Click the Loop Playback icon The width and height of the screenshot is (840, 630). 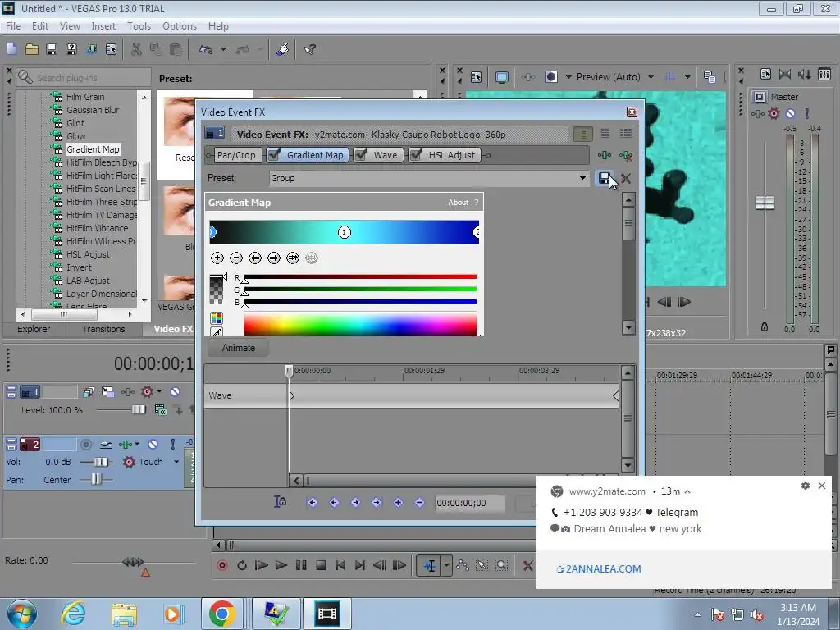click(x=242, y=565)
